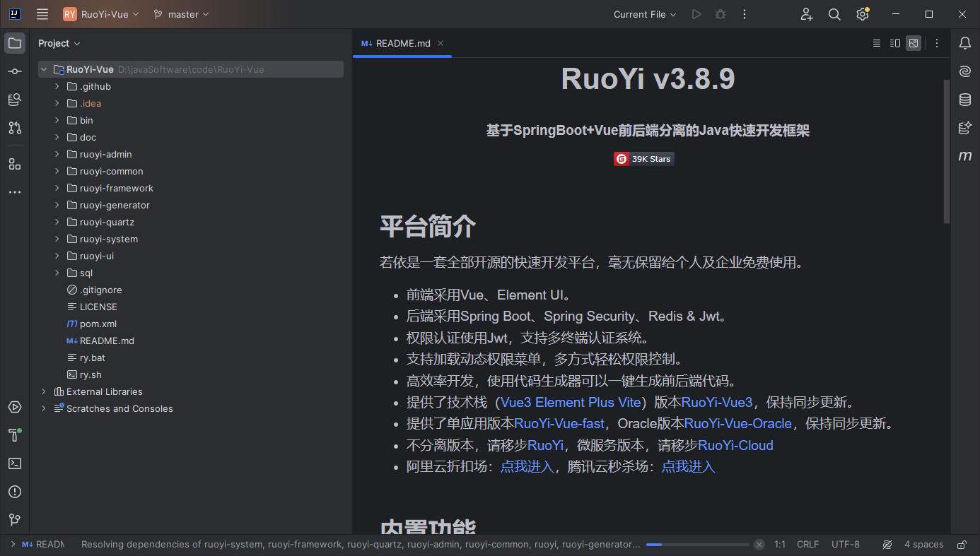Click the 1:1 caret position indicator
This screenshot has height=556, width=980.
tap(780, 545)
